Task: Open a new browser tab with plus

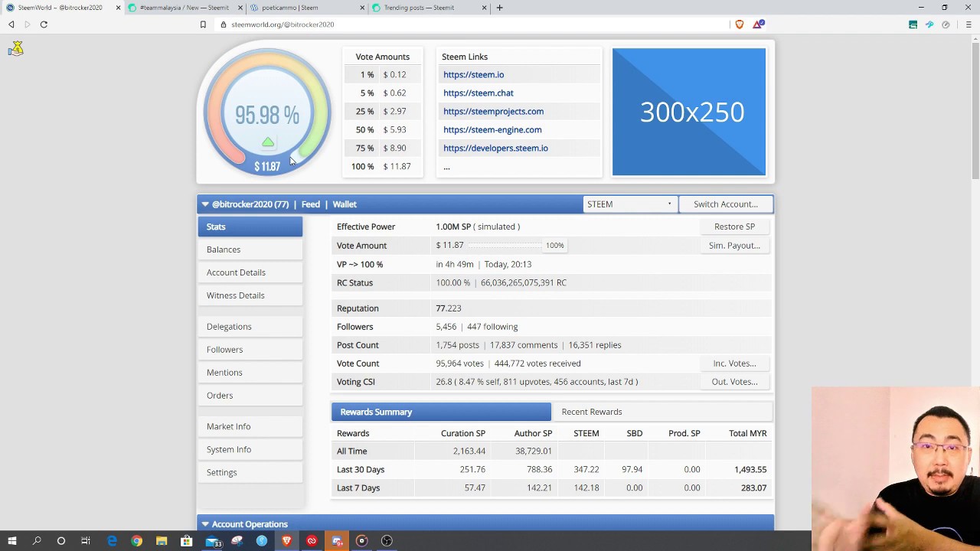Action: pyautogui.click(x=499, y=8)
